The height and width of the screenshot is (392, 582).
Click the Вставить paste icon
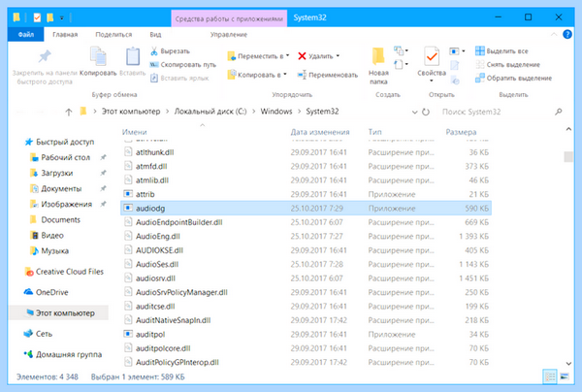(x=133, y=56)
